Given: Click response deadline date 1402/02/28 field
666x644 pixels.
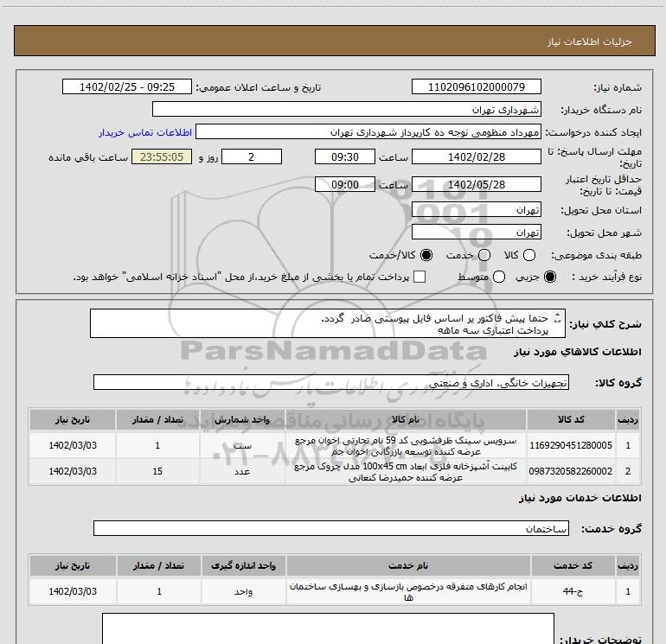Looking at the screenshot, I should point(476,156).
